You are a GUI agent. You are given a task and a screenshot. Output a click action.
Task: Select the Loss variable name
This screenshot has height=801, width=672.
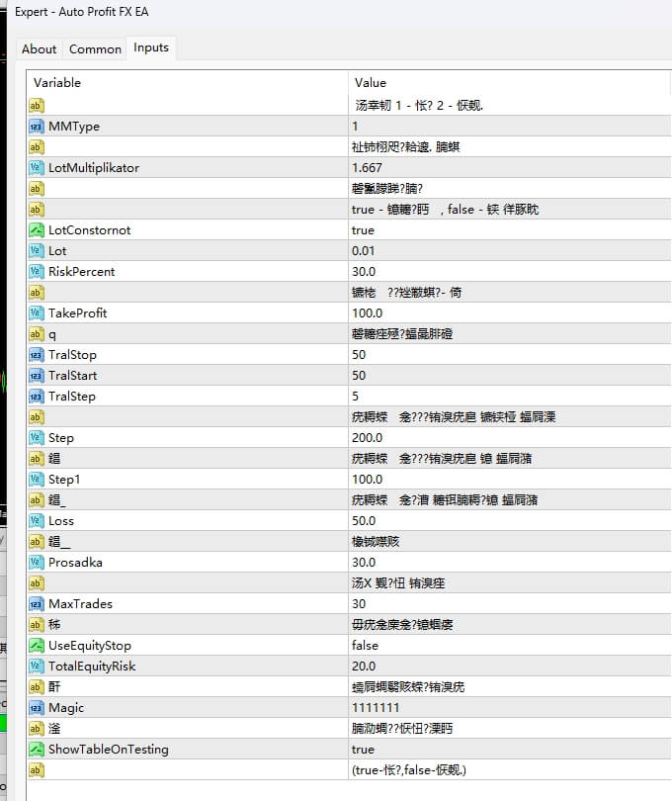tap(60, 520)
